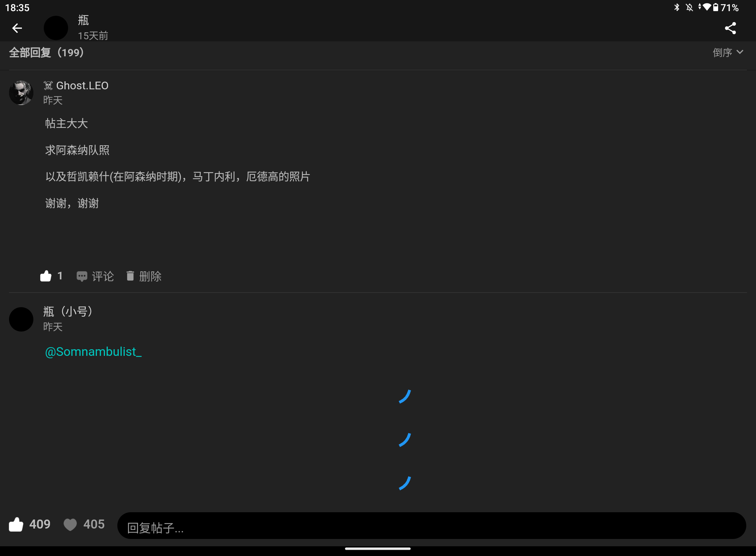Give a thumbs-up to Ghost.LEO's comment
Viewport: 756px width, 556px height.
pyautogui.click(x=46, y=276)
